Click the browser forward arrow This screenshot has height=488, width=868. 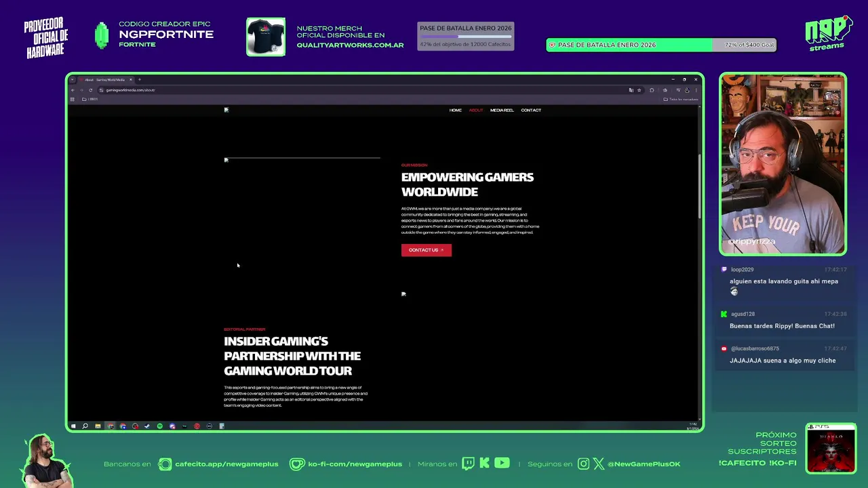point(81,90)
